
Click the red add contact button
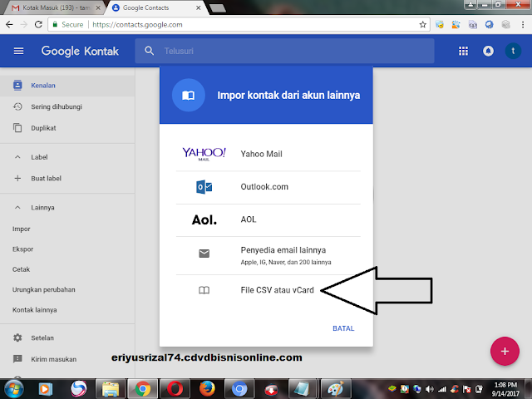[505, 351]
